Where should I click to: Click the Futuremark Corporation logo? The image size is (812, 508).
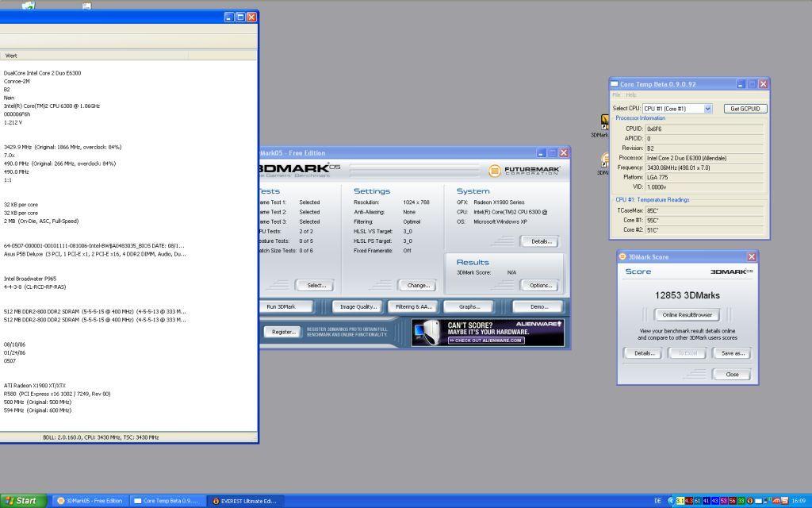coord(525,170)
